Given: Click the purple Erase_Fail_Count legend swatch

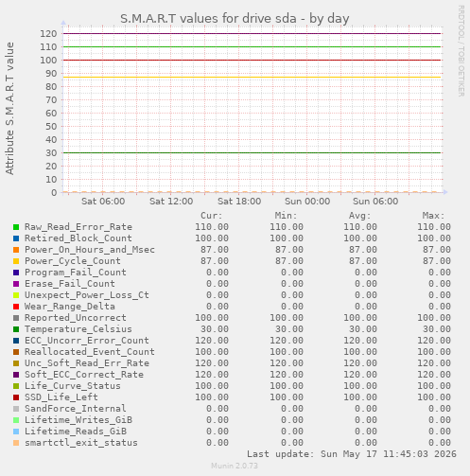Looking at the screenshot, I should 16,284.
